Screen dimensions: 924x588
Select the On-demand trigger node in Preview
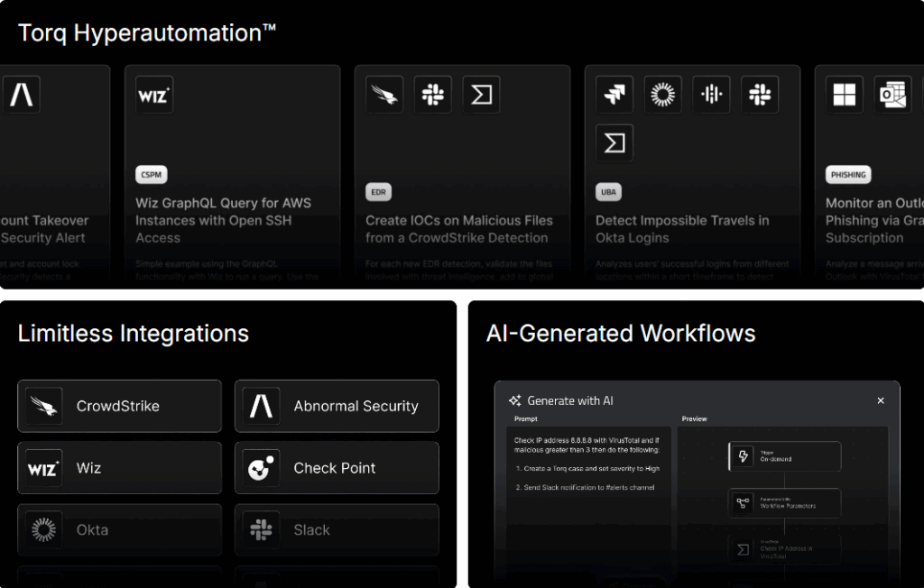click(785, 456)
